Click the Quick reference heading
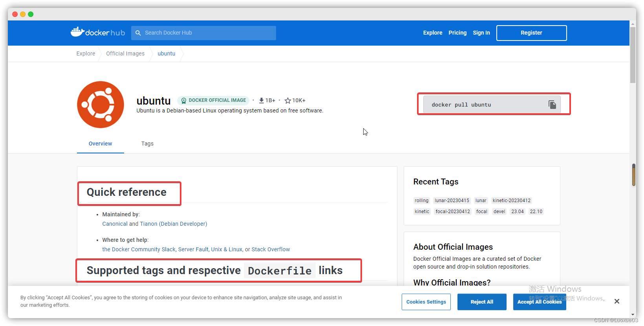The image size is (644, 326). click(x=126, y=192)
